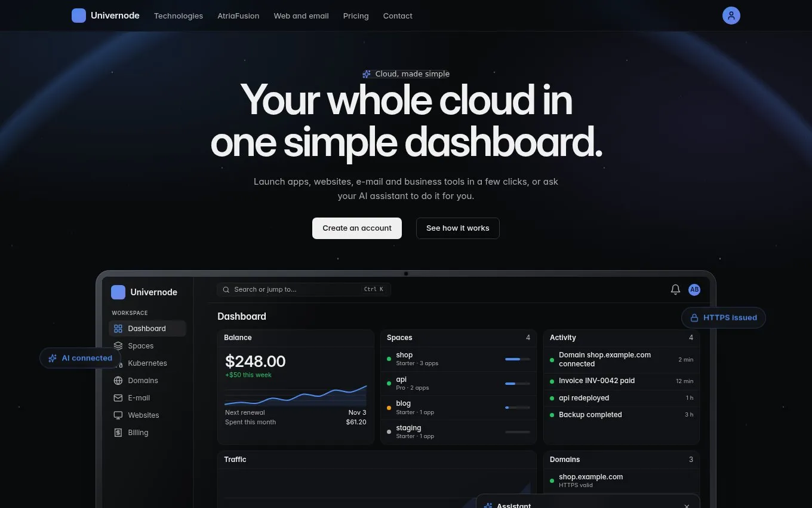Click the staging space usage bar

tap(518, 432)
